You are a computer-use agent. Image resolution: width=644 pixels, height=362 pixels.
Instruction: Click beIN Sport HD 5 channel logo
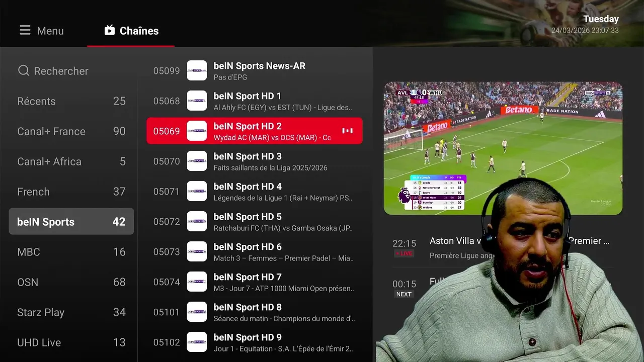[197, 221]
